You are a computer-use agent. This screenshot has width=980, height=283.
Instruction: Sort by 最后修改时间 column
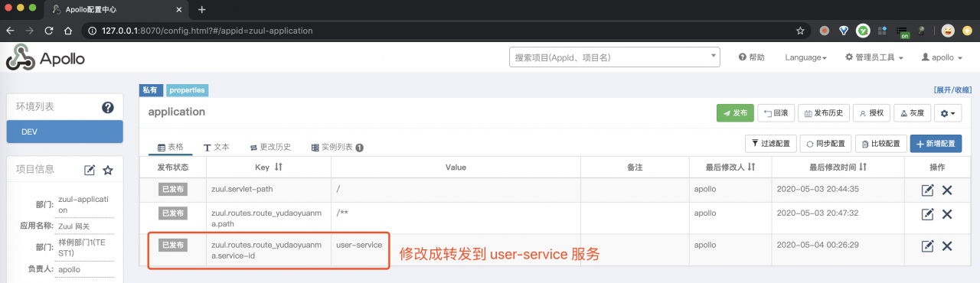pyautogui.click(x=863, y=167)
